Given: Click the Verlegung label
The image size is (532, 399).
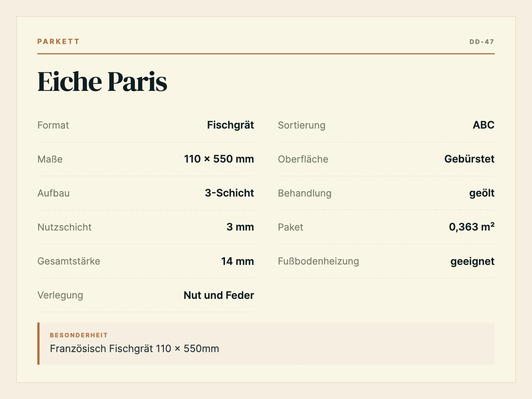Looking at the screenshot, I should (60, 295).
